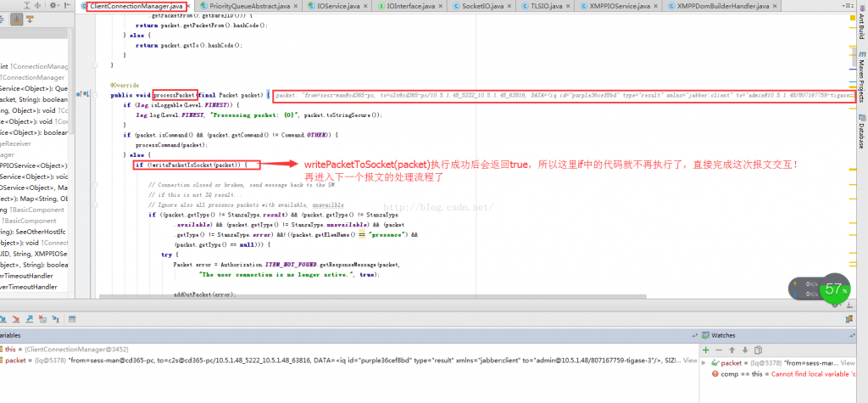Close the TLSIO.java tab
Screen dimensions: 868x403
(568, 7)
